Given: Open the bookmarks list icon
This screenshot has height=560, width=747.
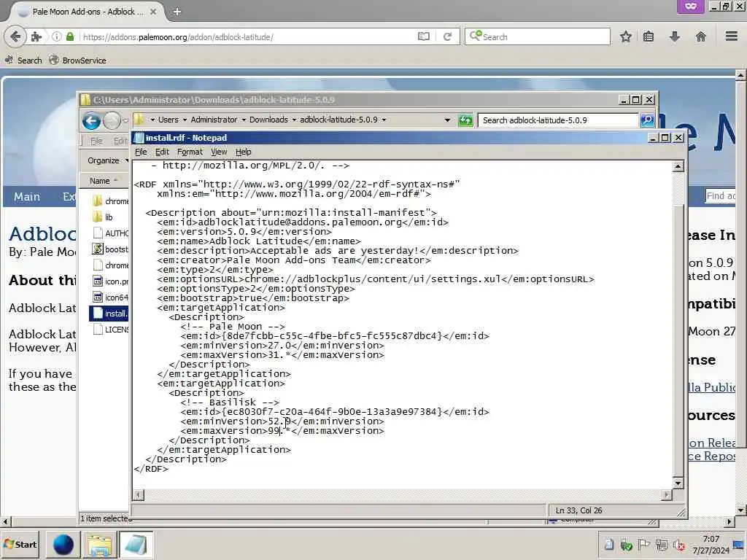Looking at the screenshot, I should (649, 36).
